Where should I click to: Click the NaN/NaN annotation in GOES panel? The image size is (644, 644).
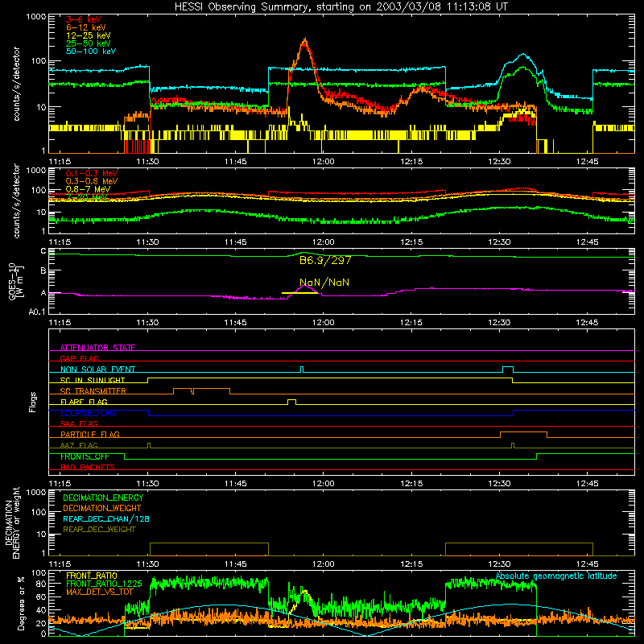coord(324,283)
